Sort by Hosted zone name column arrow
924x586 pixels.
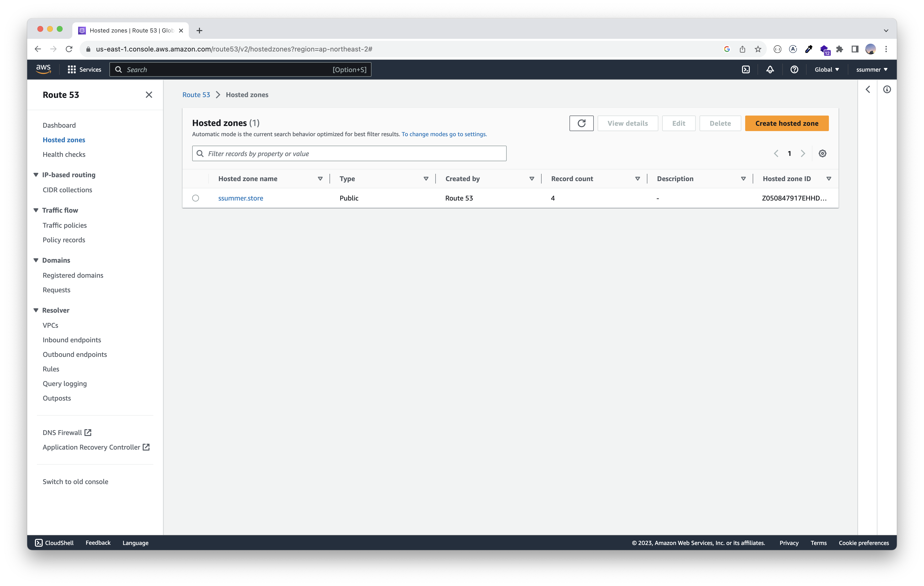click(320, 179)
